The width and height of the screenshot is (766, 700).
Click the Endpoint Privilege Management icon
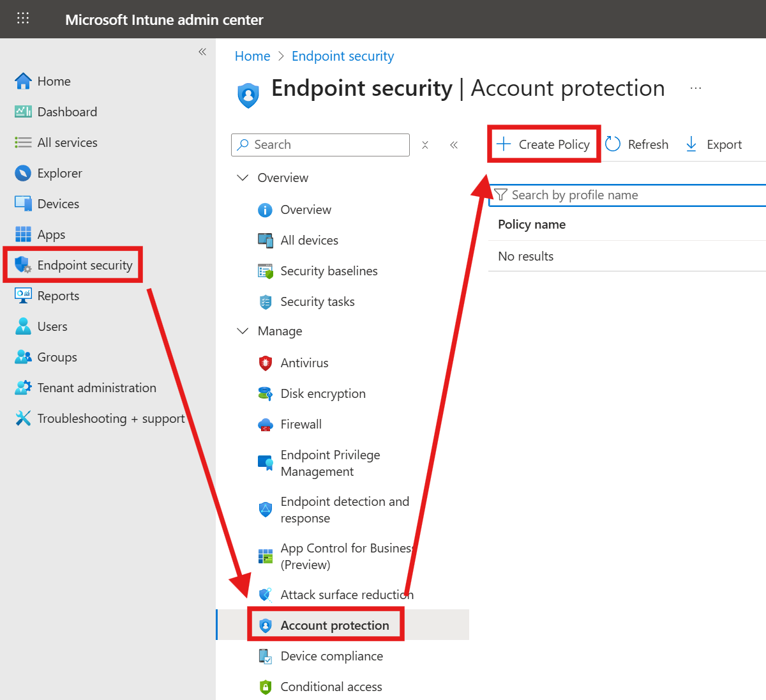pyautogui.click(x=265, y=463)
